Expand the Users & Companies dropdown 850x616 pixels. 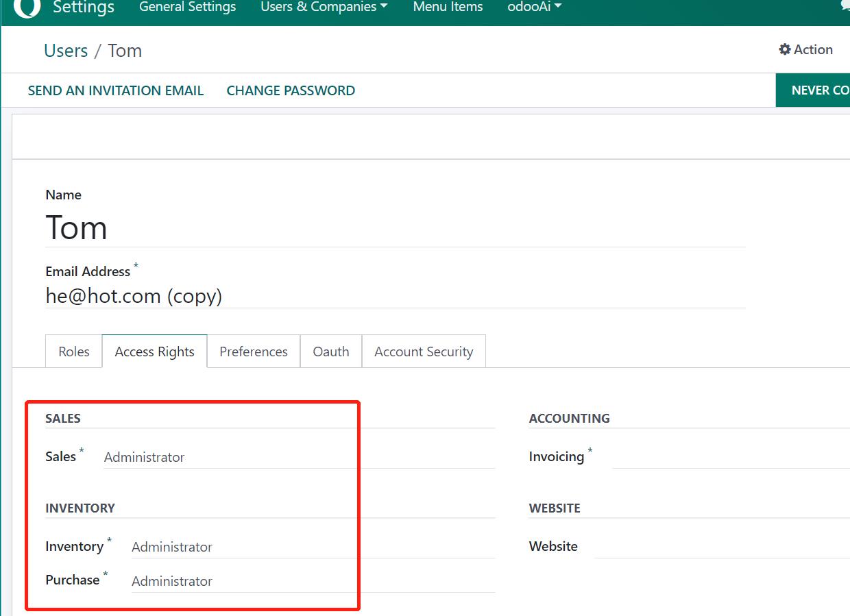(x=324, y=8)
